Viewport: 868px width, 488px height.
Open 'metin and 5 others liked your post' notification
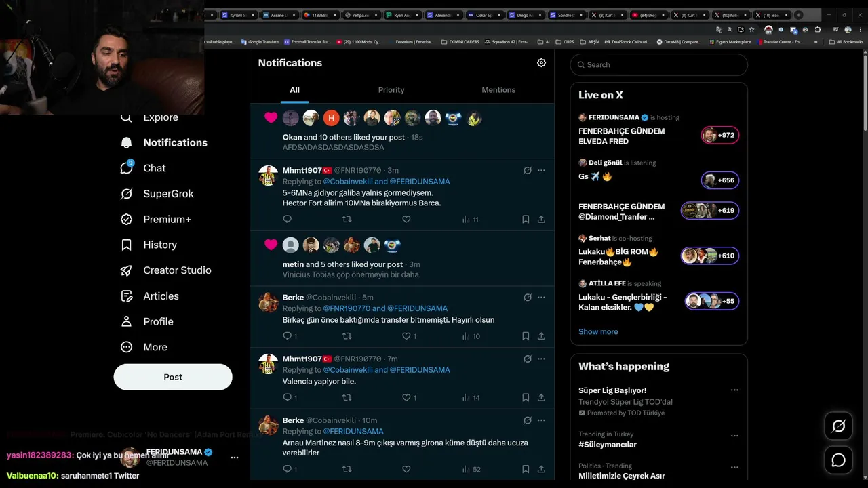coord(402,258)
